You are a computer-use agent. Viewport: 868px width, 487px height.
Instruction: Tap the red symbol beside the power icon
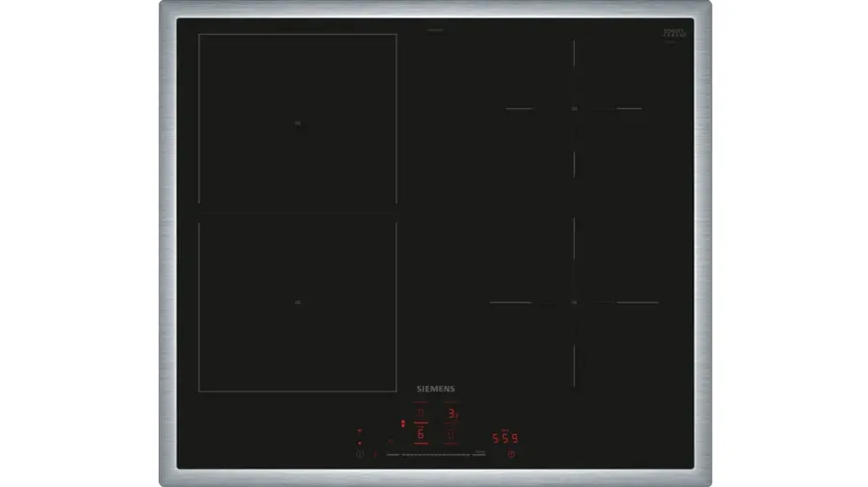click(375, 454)
